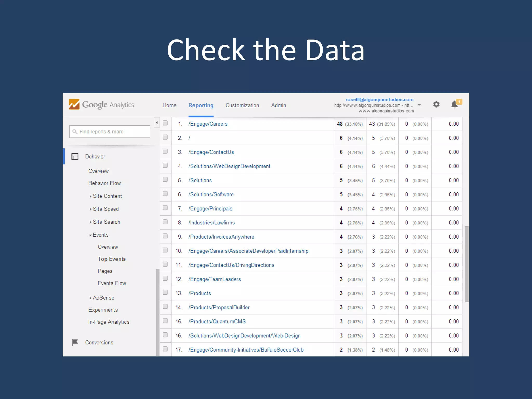This screenshot has width=532, height=399.
Task: Click the Behavior section icon
Action: point(75,156)
